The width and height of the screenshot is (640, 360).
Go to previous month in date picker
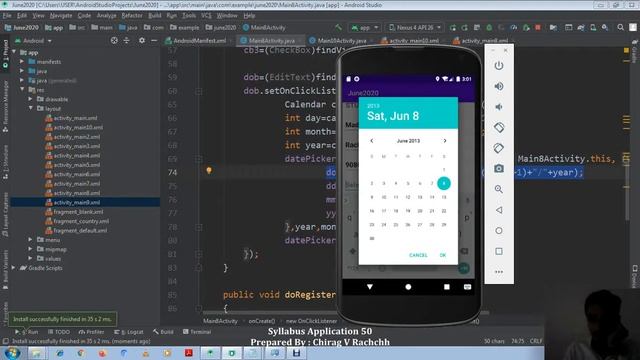(371, 141)
